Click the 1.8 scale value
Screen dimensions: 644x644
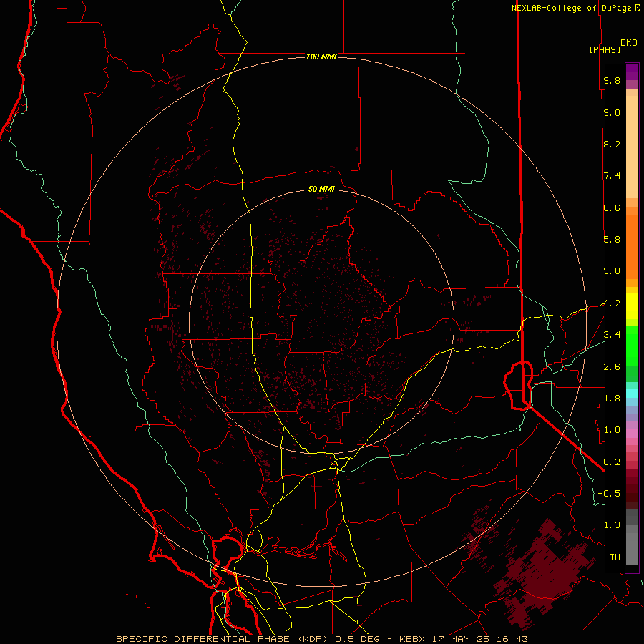[x=612, y=398]
